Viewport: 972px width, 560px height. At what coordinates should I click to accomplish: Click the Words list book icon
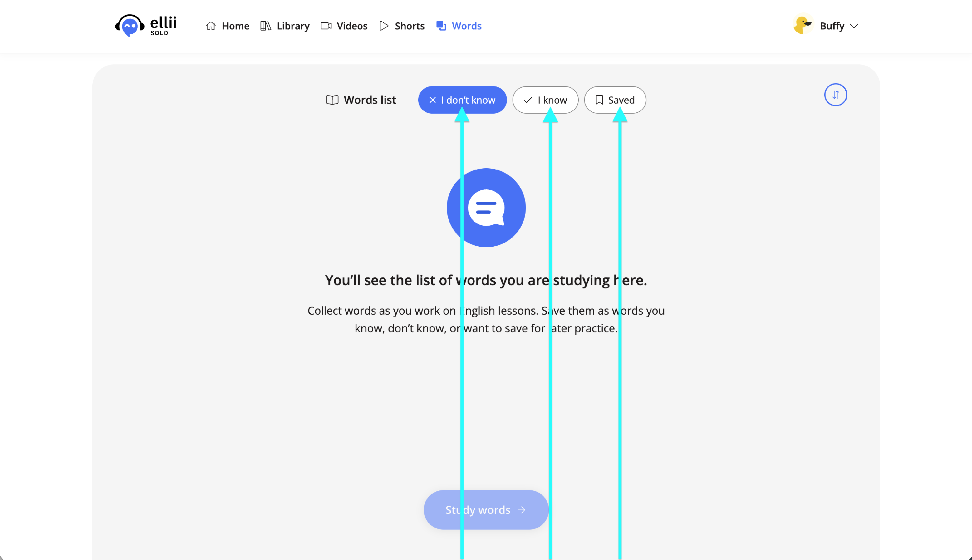click(x=332, y=100)
